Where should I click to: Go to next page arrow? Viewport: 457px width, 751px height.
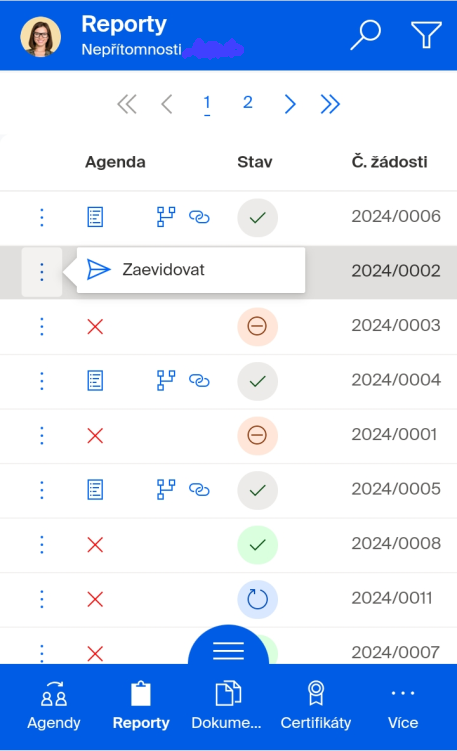[x=290, y=103]
